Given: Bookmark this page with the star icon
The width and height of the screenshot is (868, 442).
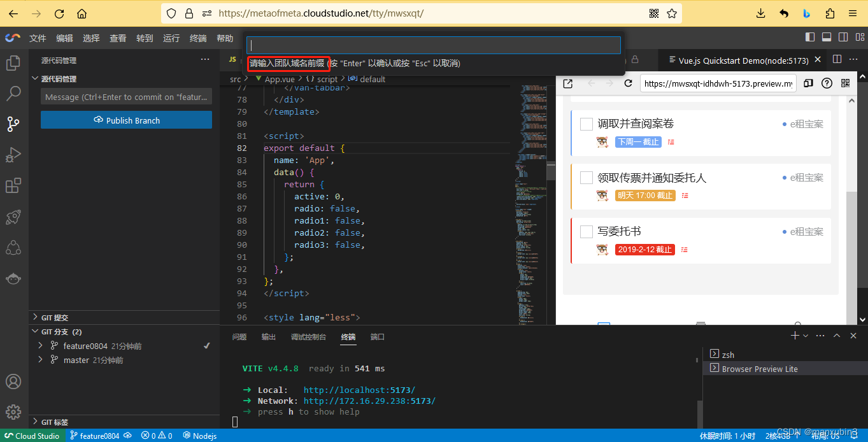Looking at the screenshot, I should pyautogui.click(x=671, y=13).
